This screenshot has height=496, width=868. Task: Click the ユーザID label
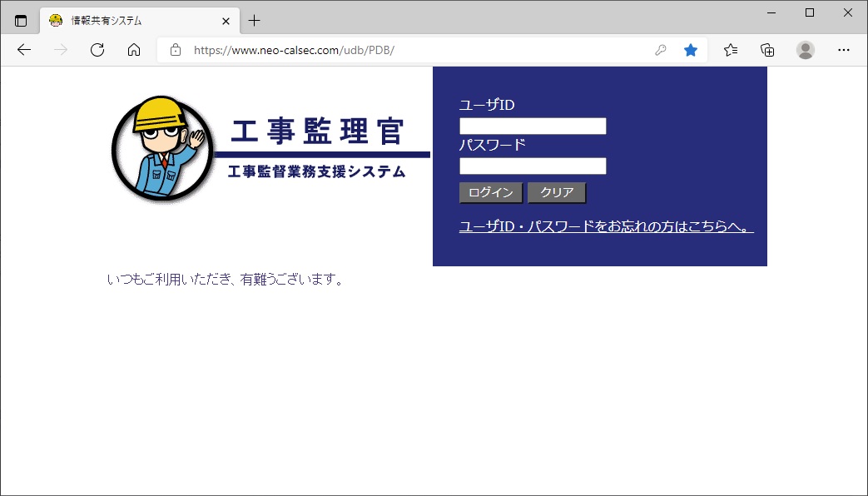click(487, 105)
